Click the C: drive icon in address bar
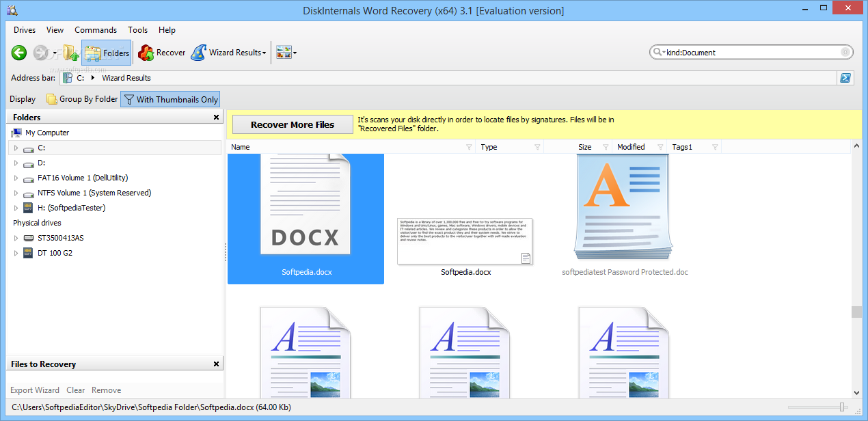 pyautogui.click(x=68, y=78)
